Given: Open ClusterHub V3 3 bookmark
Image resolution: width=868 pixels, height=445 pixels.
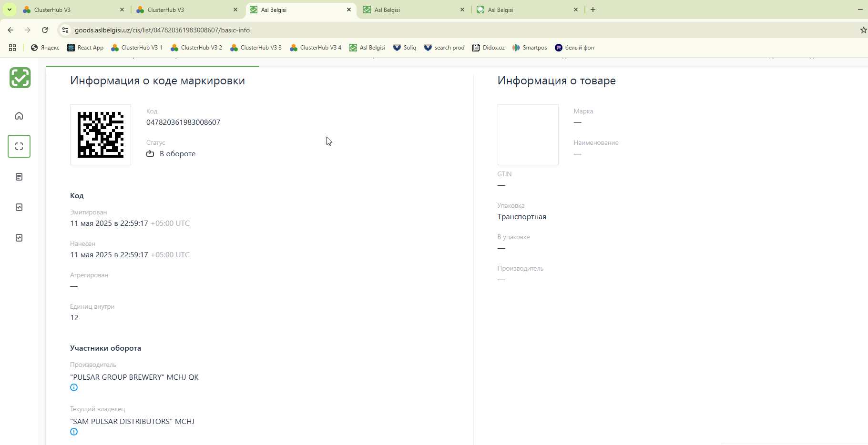Looking at the screenshot, I should (x=256, y=48).
